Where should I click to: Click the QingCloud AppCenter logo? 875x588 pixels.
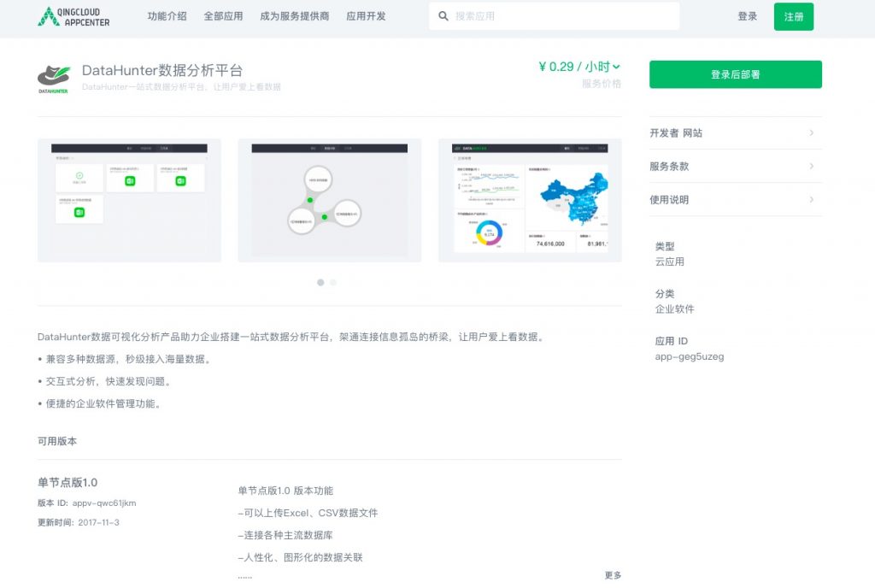(x=73, y=16)
